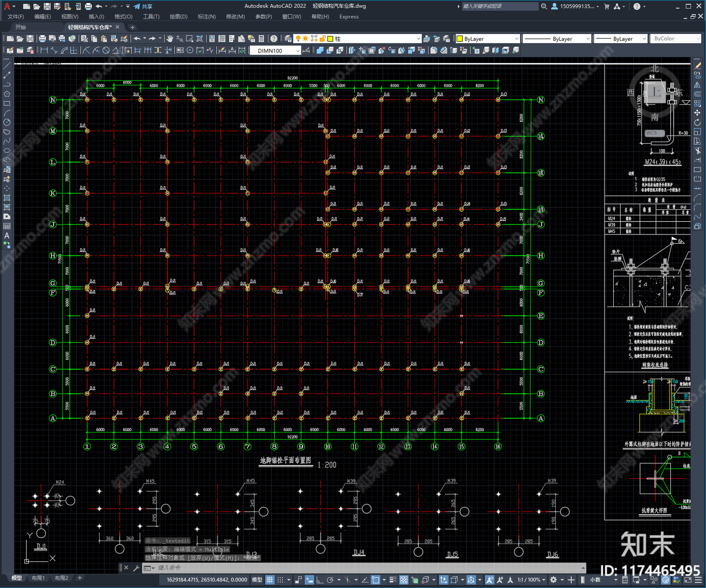Click the Linear dimension tool
Viewport: 706px width, 588px height.
click(44, 50)
